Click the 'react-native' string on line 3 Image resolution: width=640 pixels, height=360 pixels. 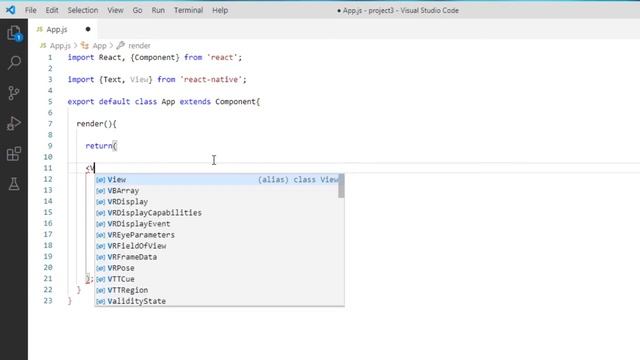[x=211, y=80]
